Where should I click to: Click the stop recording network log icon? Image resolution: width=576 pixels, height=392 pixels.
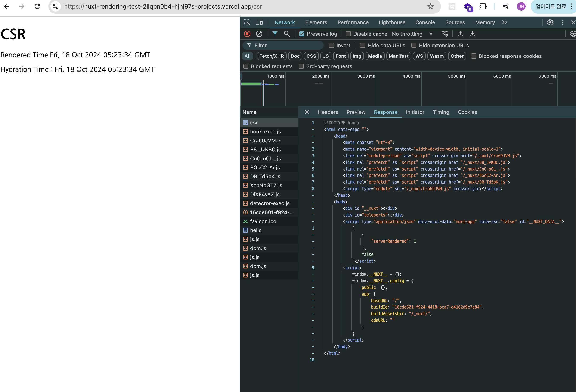[x=247, y=34]
